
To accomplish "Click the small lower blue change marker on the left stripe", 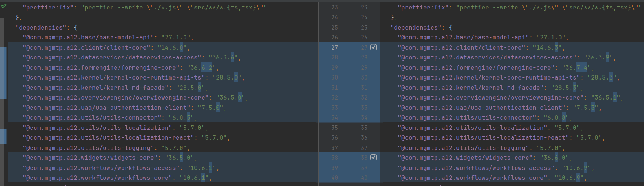I will point(3,137).
